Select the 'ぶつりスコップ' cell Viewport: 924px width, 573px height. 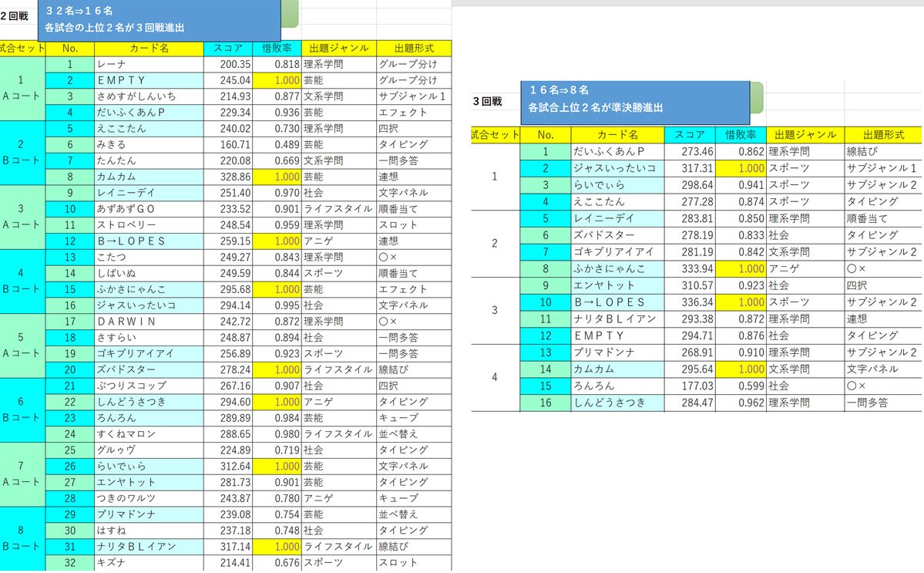tap(149, 386)
